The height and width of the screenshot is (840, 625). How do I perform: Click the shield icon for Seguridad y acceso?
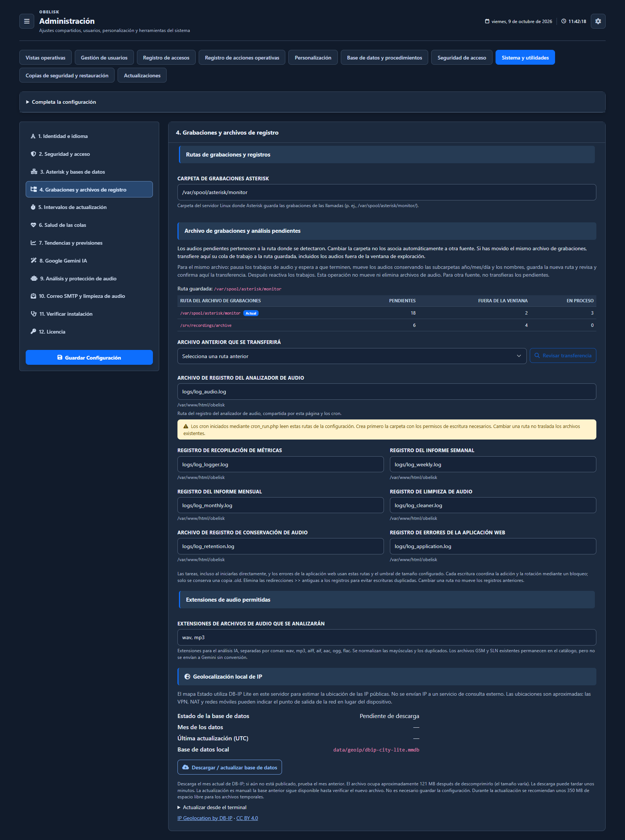(33, 154)
